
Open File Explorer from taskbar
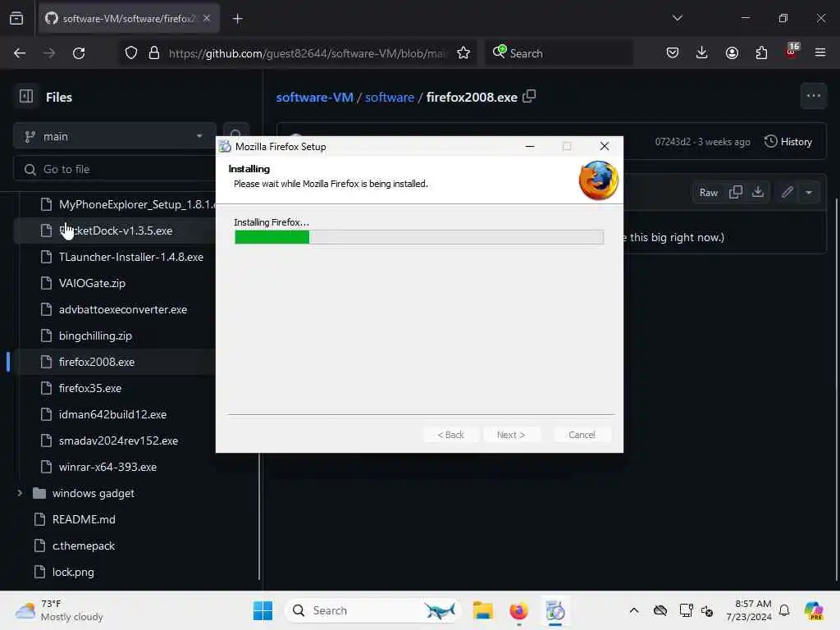(x=482, y=610)
